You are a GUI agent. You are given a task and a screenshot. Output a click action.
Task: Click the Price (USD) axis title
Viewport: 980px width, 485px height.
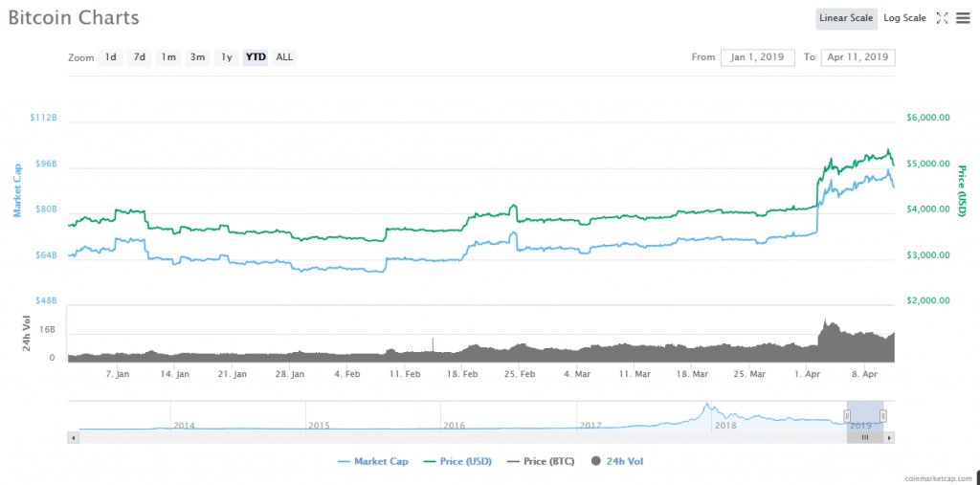[962, 190]
